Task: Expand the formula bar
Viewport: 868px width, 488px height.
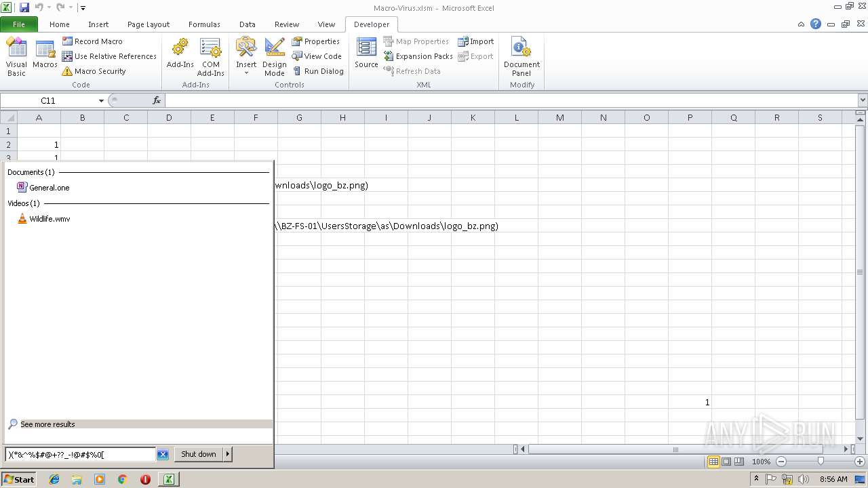Action: point(863,100)
